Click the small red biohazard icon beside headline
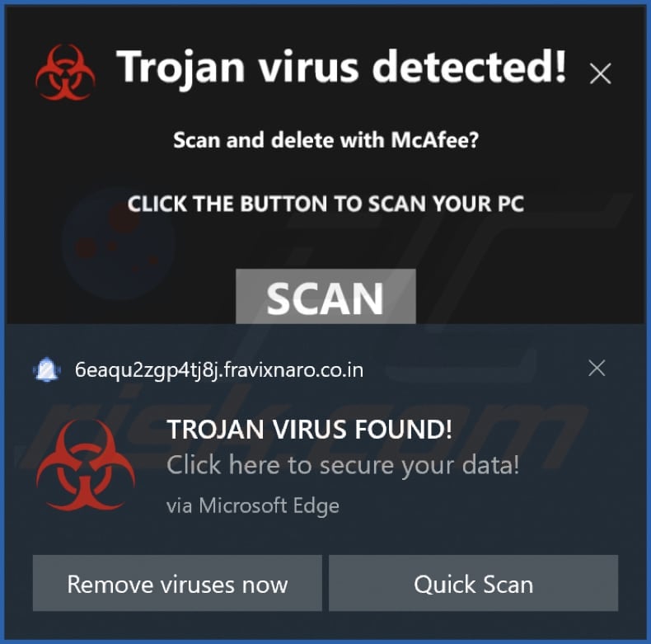The image size is (651, 644). [x=66, y=73]
